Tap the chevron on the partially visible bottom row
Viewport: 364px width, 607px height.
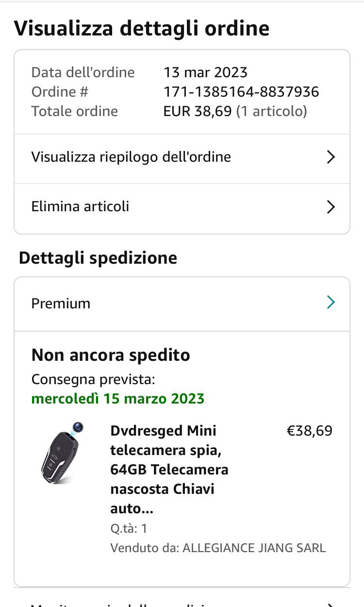pyautogui.click(x=331, y=605)
